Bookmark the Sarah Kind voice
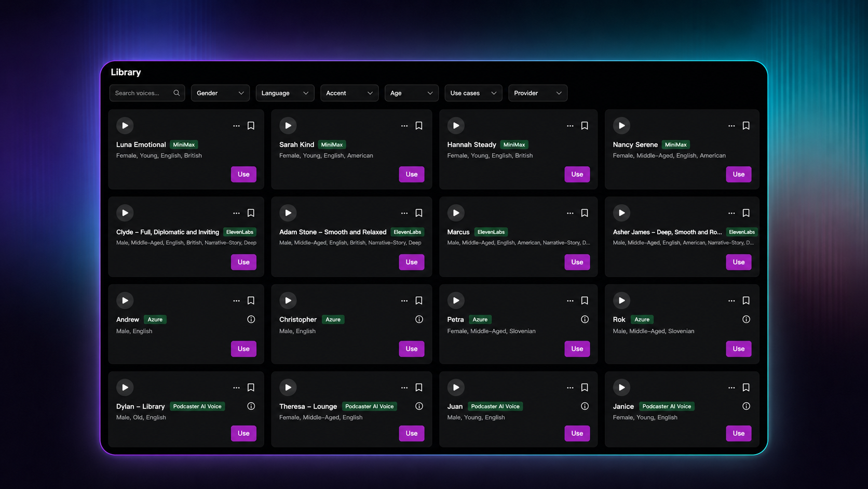This screenshot has height=489, width=868. click(x=419, y=126)
